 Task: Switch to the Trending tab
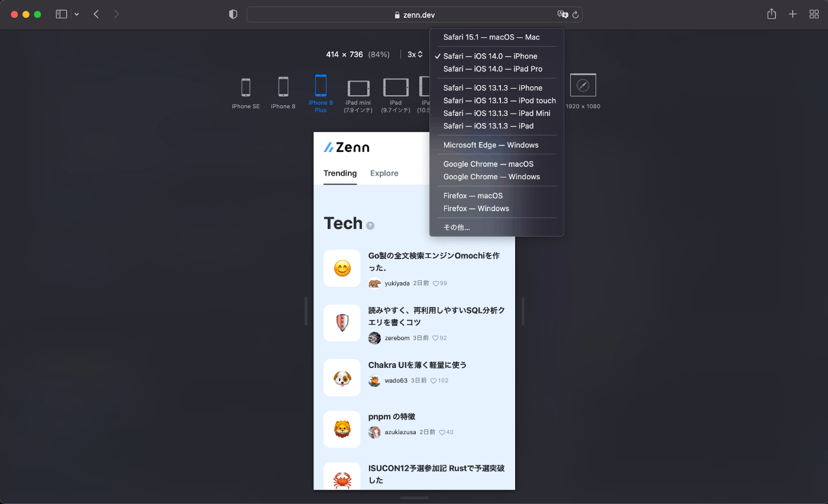pos(340,173)
